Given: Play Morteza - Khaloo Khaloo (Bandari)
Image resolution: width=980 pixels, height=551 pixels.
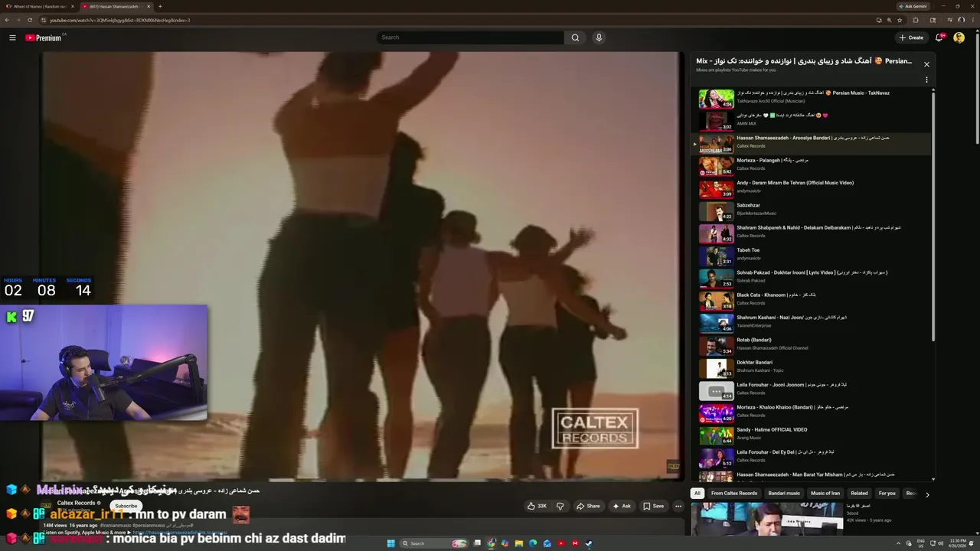Looking at the screenshot, I should pyautogui.click(x=812, y=412).
